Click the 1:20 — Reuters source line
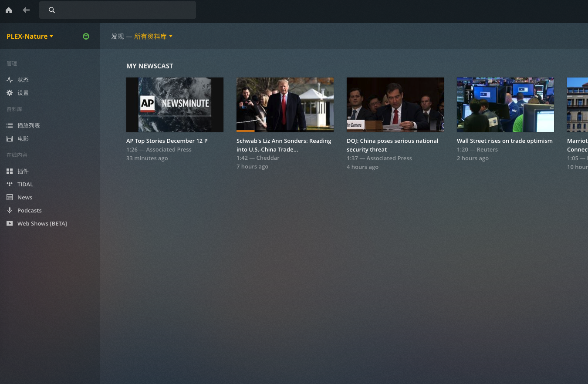588x384 pixels. coord(477,149)
